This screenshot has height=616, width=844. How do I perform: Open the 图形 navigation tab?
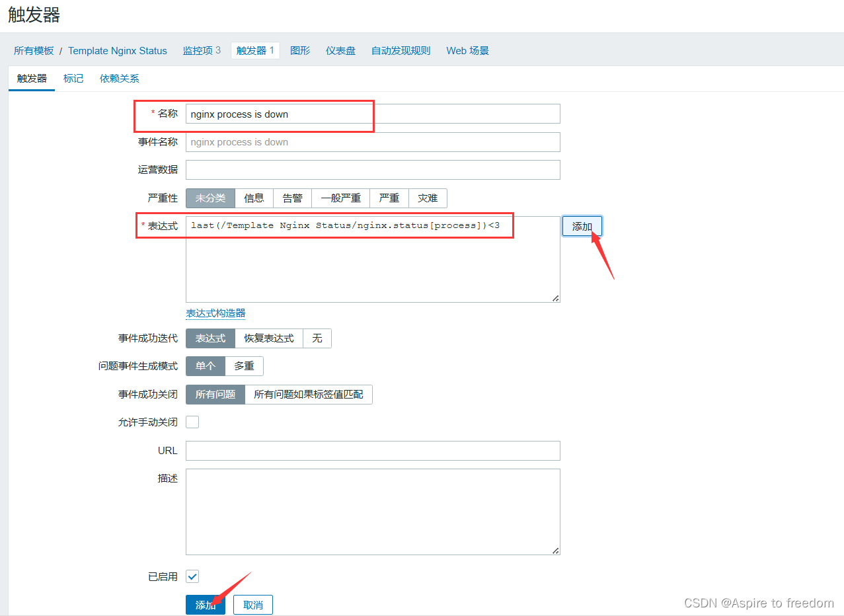(x=300, y=51)
